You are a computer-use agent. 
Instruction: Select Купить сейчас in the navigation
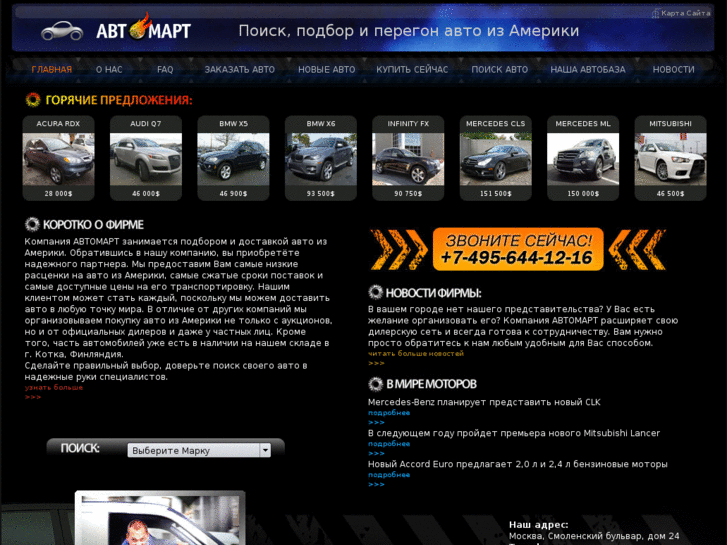412,70
